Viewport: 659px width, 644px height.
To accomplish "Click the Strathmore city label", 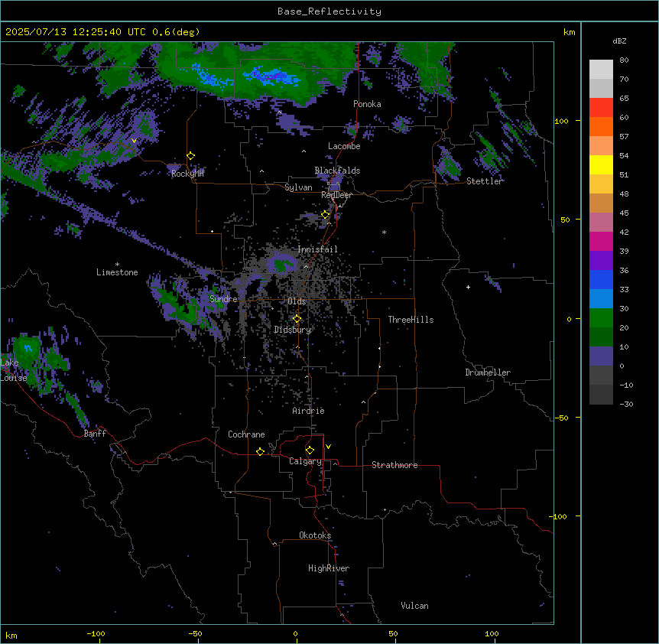I will 394,465.
